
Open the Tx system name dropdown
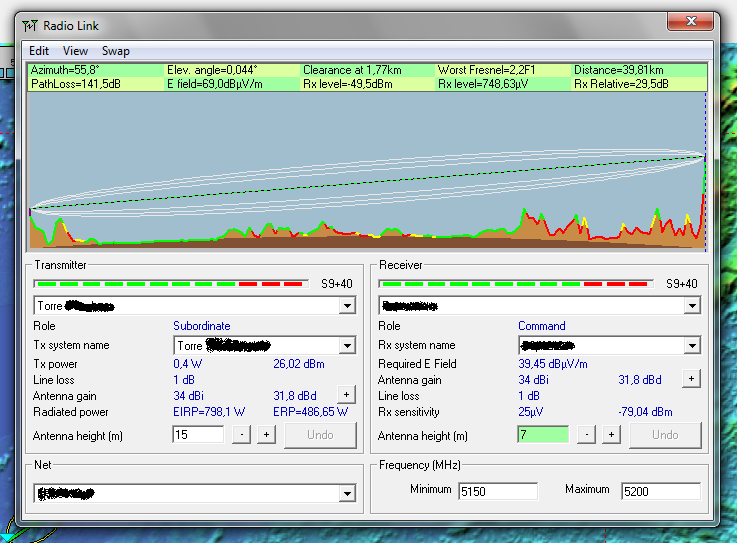[x=347, y=346]
